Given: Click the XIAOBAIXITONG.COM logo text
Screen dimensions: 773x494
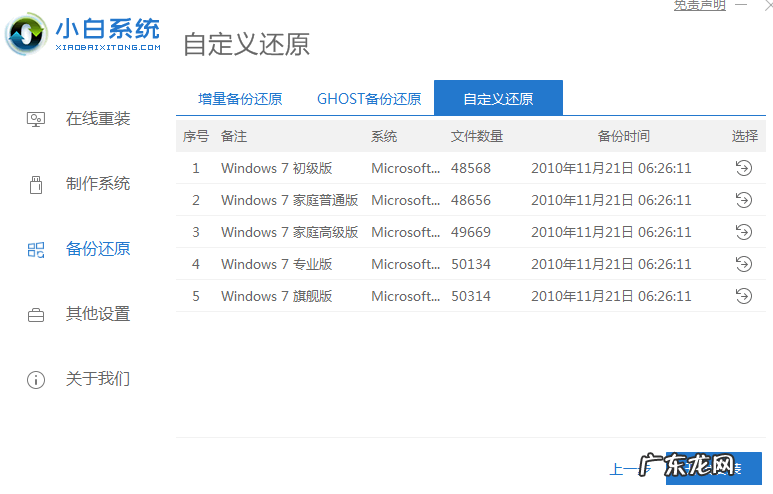Looking at the screenshot, I should 108,47.
